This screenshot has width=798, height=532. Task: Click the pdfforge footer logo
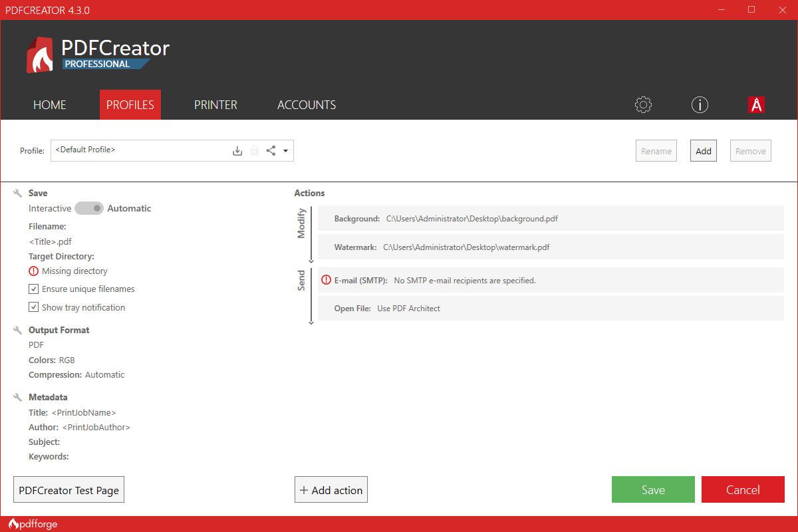pos(33,524)
